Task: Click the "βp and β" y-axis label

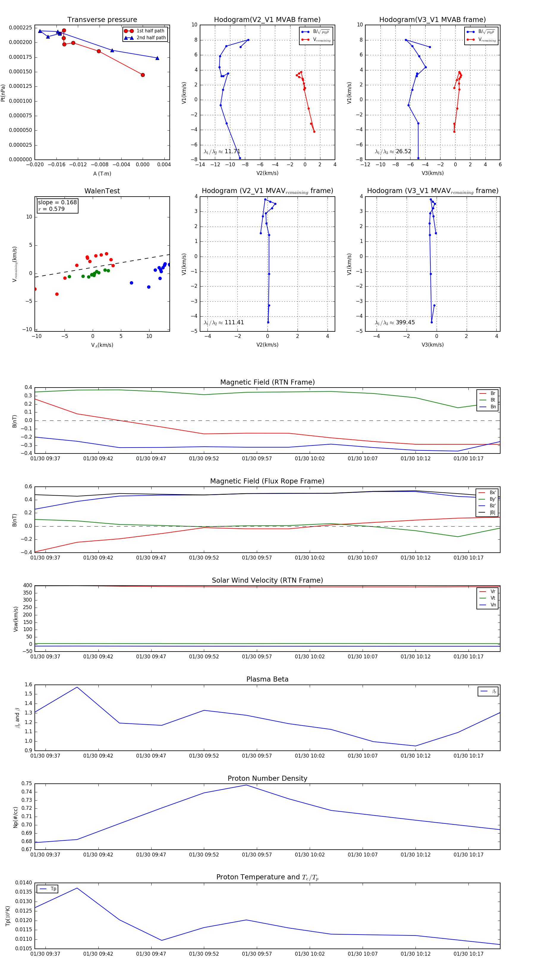Action: (17, 718)
